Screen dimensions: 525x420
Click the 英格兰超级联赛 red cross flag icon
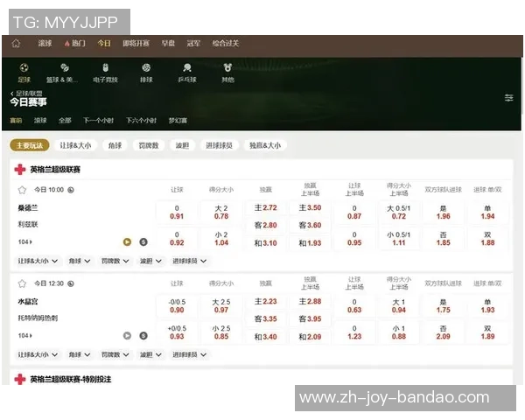point(20,170)
